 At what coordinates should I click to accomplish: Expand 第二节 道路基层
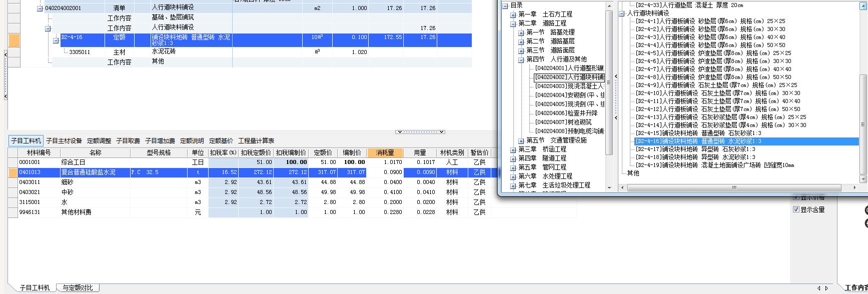(521, 41)
